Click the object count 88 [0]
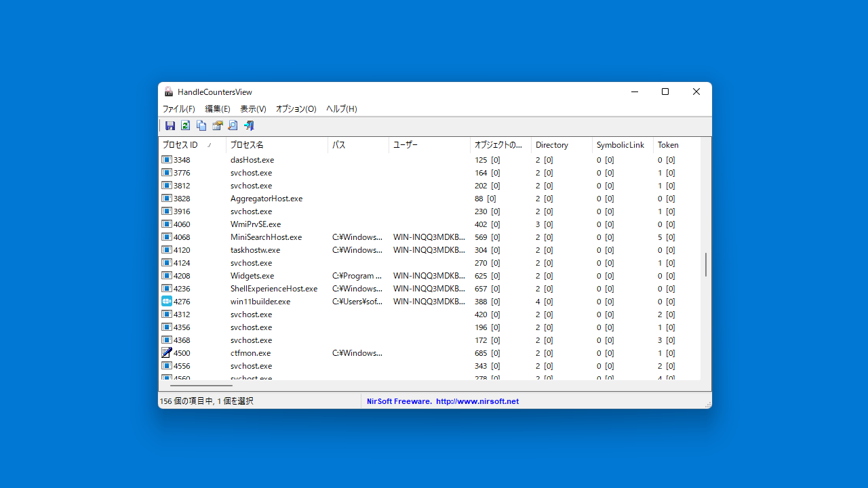This screenshot has height=488, width=868. (486, 199)
